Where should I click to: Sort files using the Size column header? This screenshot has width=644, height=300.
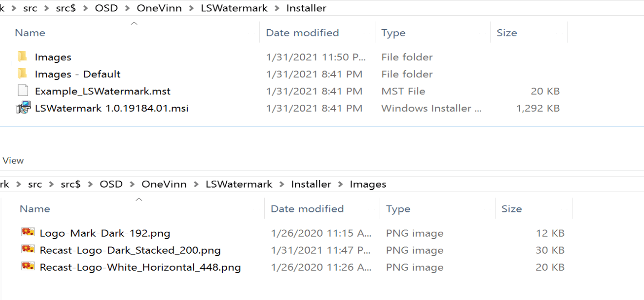507,32
